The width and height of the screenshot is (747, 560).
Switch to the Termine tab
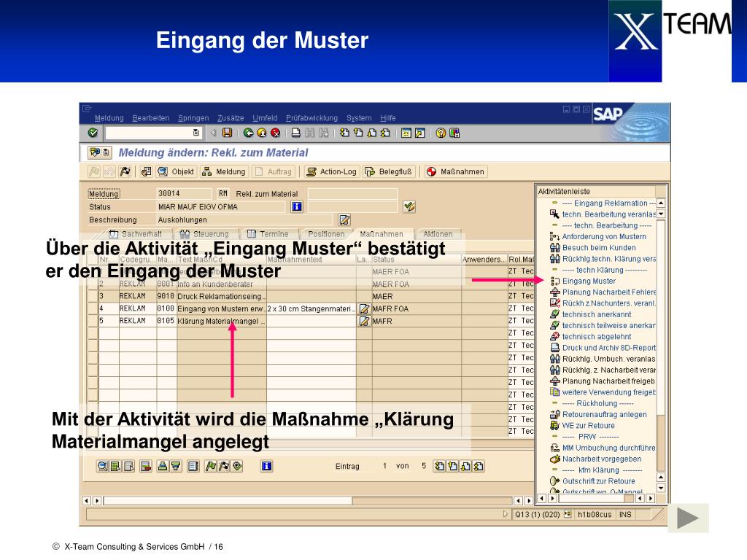tap(268, 234)
